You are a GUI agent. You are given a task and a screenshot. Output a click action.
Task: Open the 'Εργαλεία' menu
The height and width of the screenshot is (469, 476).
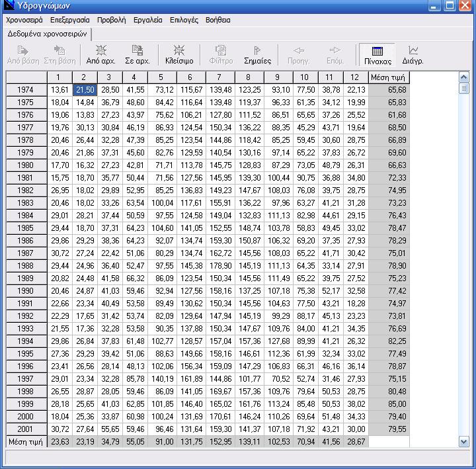(148, 20)
